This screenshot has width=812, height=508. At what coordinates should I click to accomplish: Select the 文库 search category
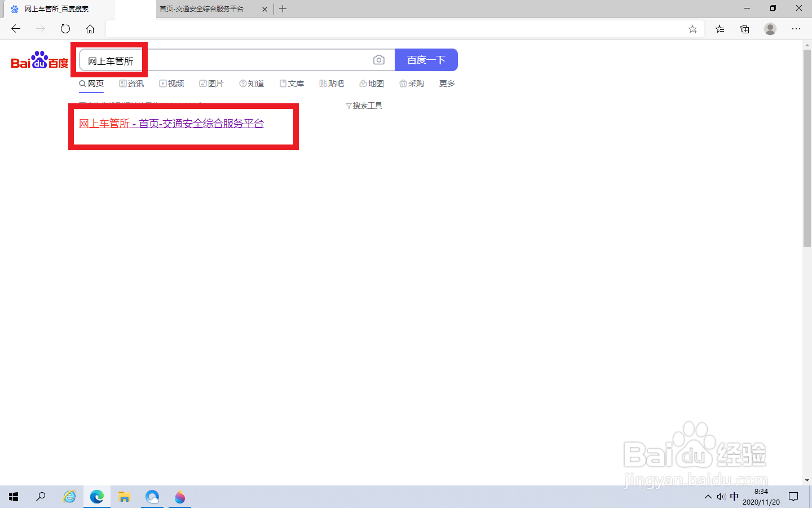click(x=292, y=84)
